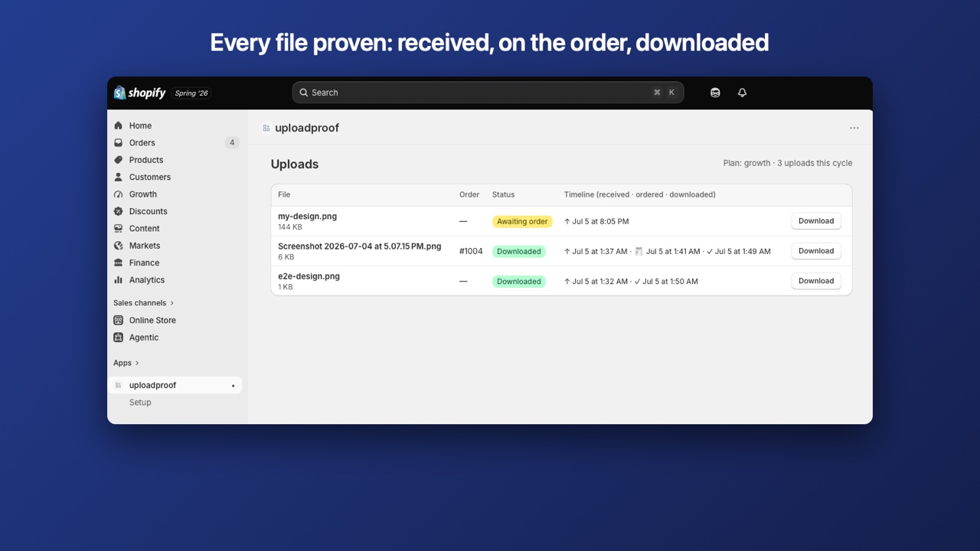Click the Growth gauge icon in sidebar

point(118,194)
